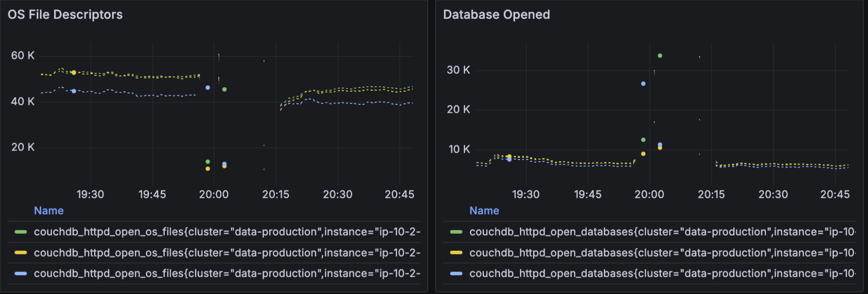Click 60 K axis label in OS File Descriptors
Viewport: 868px width, 294px height.
tap(23, 56)
